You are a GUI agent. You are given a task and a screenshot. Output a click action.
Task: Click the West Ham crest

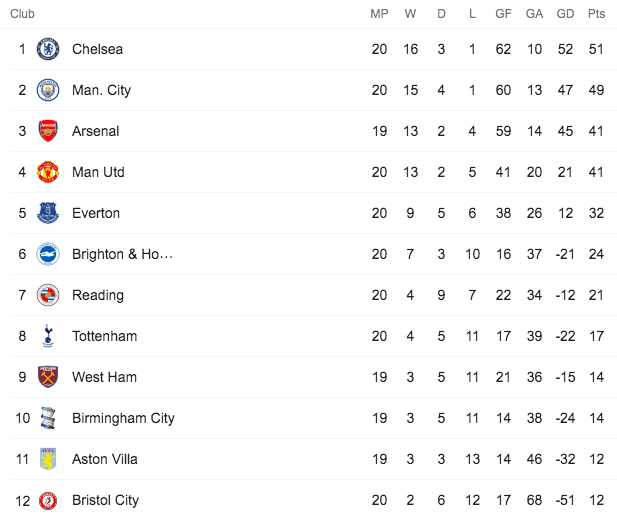(48, 377)
